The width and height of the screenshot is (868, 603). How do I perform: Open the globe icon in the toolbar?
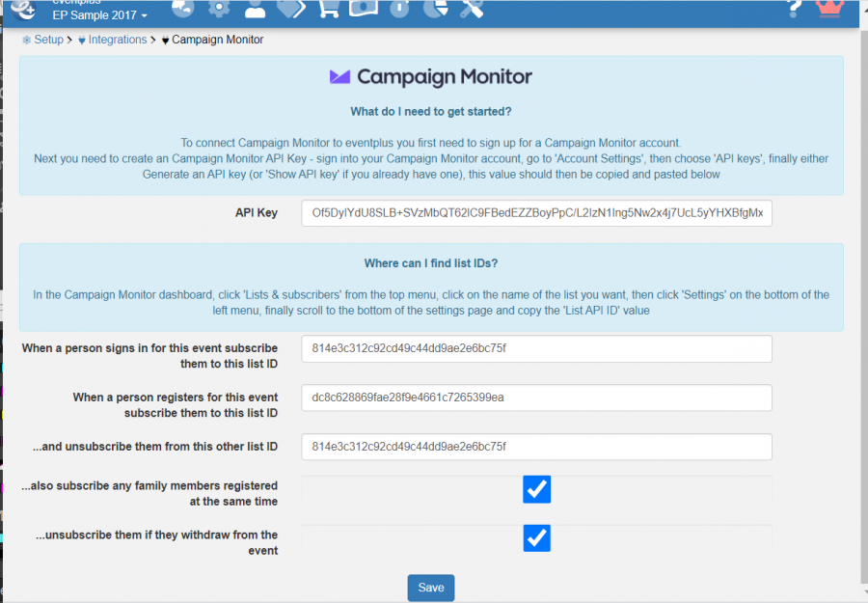tap(182, 10)
